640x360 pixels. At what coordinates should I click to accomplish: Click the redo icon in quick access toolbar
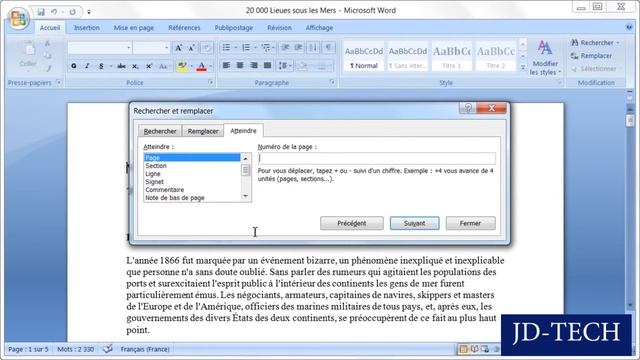click(72, 12)
